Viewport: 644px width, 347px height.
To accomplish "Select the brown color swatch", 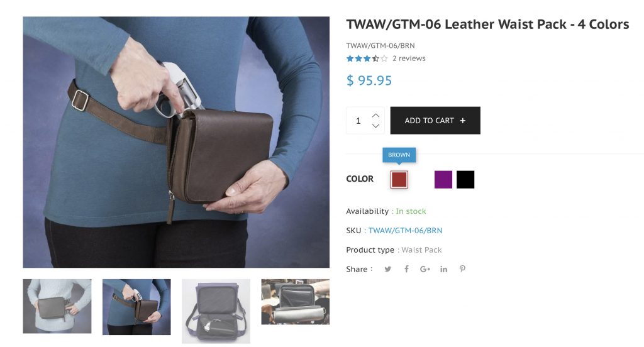I will coord(399,179).
